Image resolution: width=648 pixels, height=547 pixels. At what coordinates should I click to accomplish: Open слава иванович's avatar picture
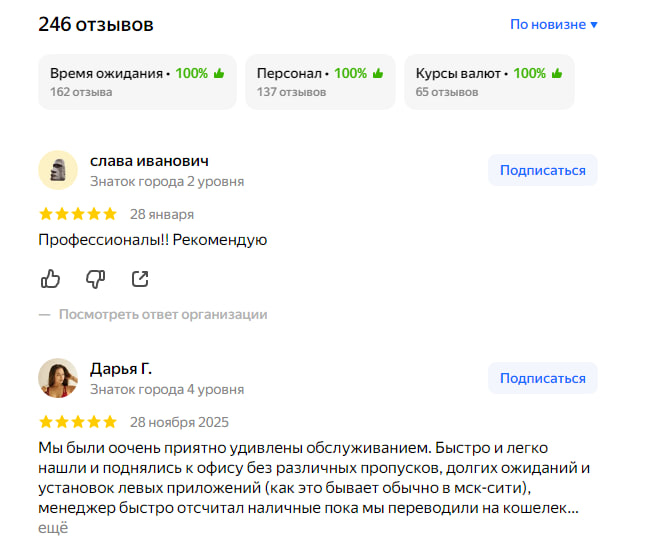[x=58, y=170]
